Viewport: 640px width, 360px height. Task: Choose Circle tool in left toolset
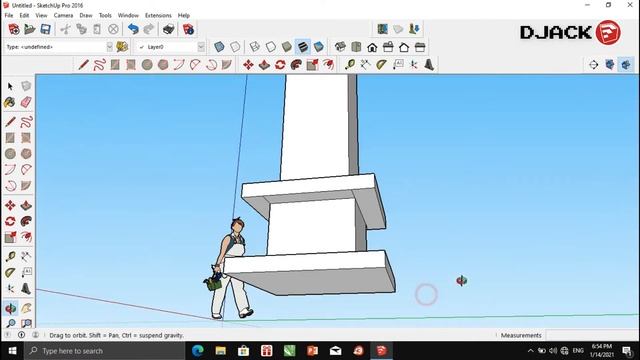coord(10,153)
